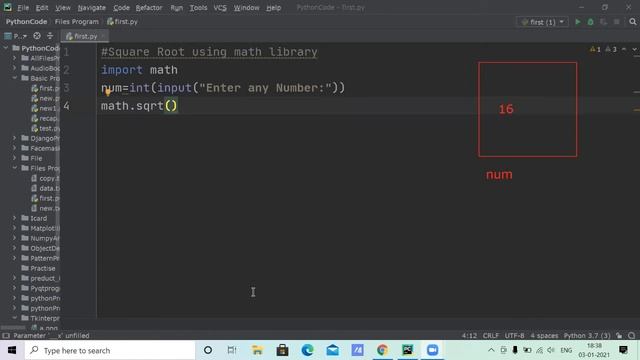Click line number 4 in the gutter
This screenshot has width=640, height=360.
pos(67,106)
